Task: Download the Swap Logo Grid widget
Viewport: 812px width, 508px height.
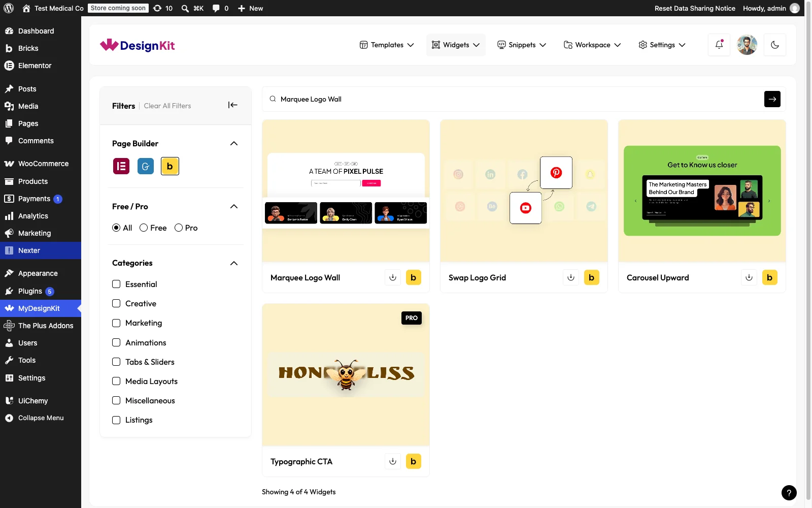Action: click(571, 277)
